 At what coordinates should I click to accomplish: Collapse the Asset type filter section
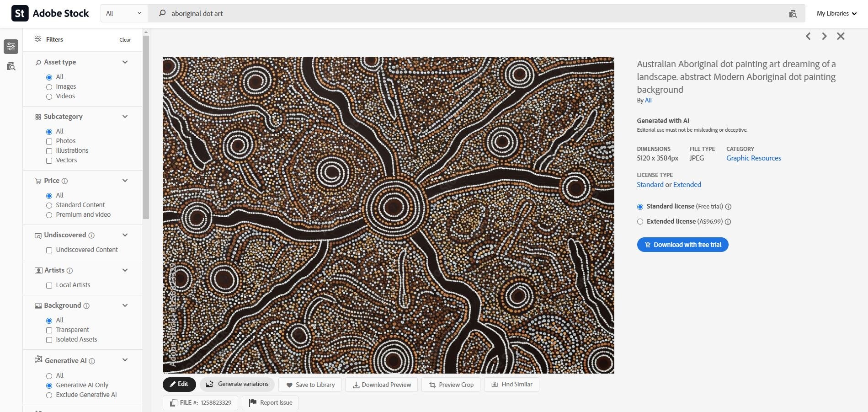[x=125, y=62]
